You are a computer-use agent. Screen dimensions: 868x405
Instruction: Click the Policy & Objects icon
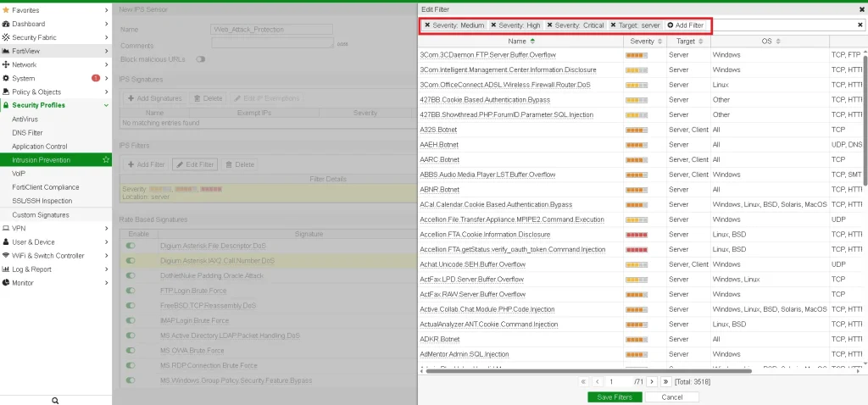click(6, 92)
